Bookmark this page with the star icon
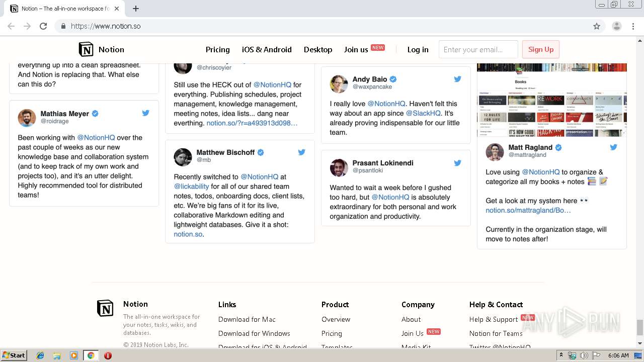 (597, 26)
